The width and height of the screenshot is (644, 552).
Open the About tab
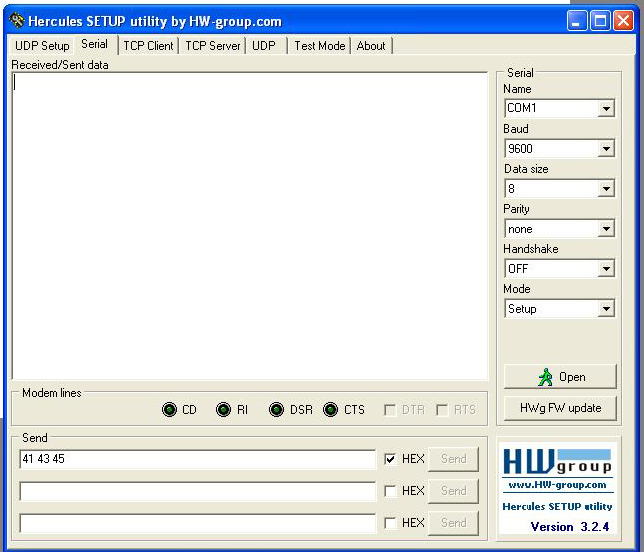coord(371,46)
